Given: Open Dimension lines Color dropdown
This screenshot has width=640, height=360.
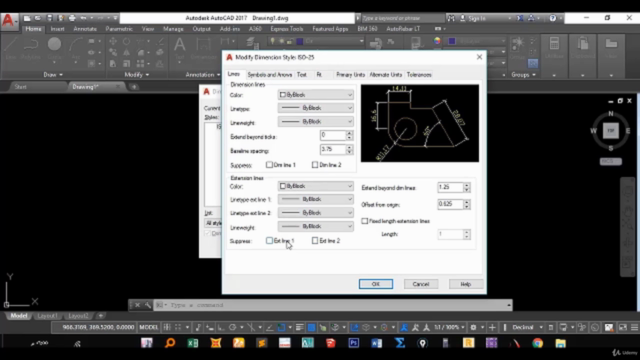Looking at the screenshot, I should pyautogui.click(x=316, y=95).
